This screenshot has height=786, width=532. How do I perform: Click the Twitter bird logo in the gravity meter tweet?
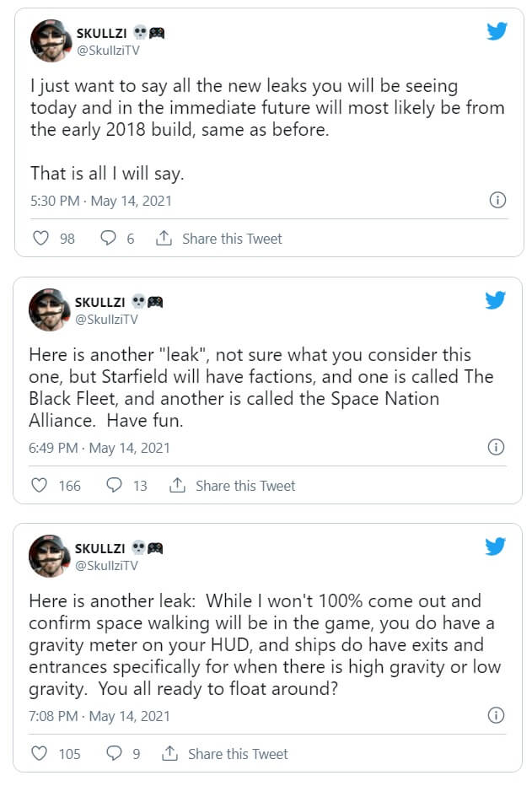point(496,546)
